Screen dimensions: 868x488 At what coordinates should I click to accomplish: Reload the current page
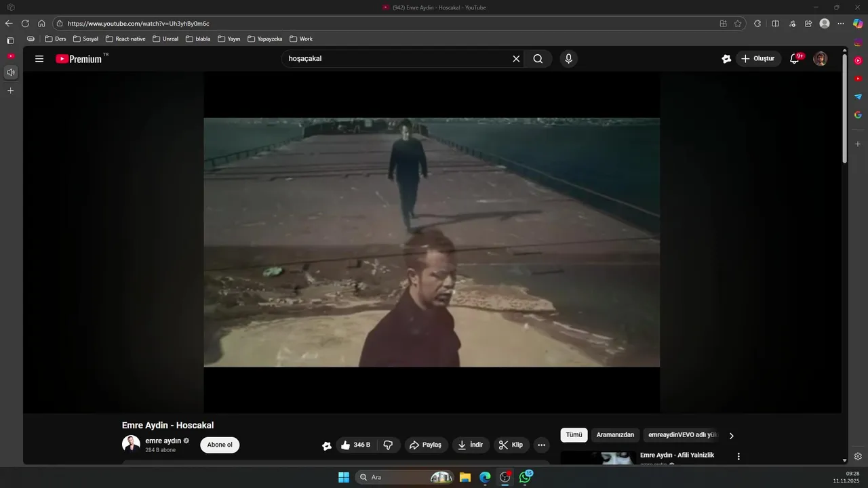click(x=25, y=23)
